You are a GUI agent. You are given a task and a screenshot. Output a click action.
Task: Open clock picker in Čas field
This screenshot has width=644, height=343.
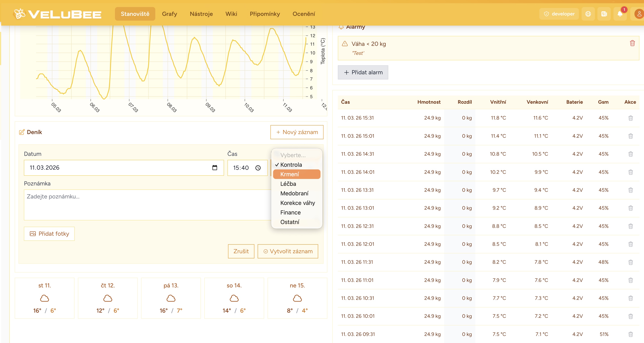click(258, 168)
